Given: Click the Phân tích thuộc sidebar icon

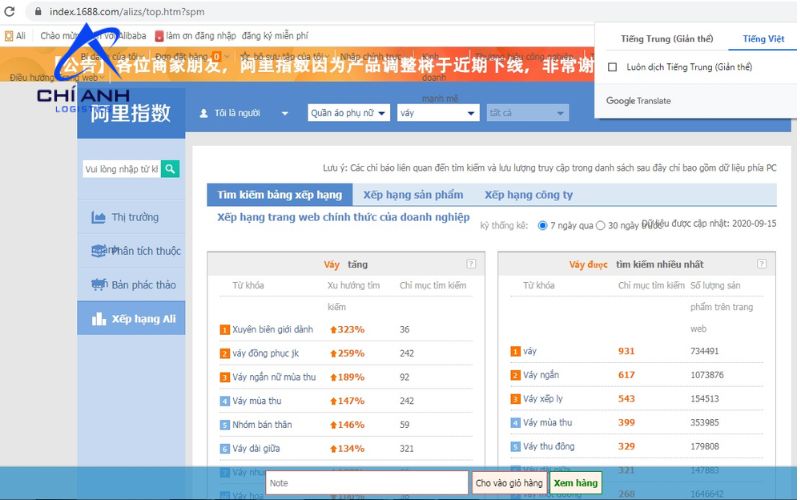Looking at the screenshot, I should (x=98, y=251).
